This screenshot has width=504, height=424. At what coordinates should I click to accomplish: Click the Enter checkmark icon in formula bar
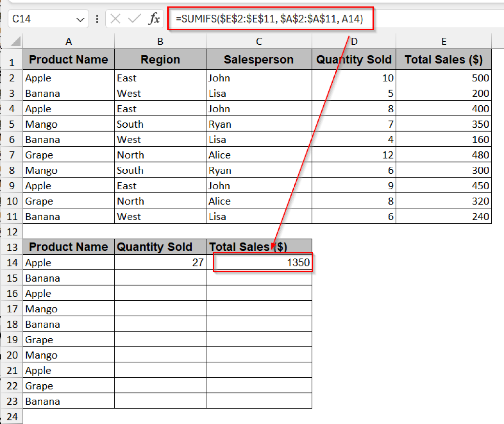point(135,19)
